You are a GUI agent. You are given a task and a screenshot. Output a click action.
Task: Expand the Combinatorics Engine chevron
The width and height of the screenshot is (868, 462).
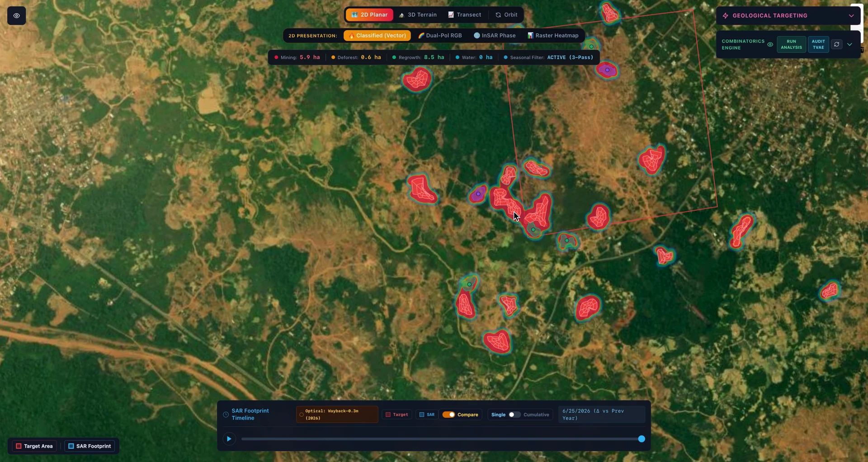(849, 44)
